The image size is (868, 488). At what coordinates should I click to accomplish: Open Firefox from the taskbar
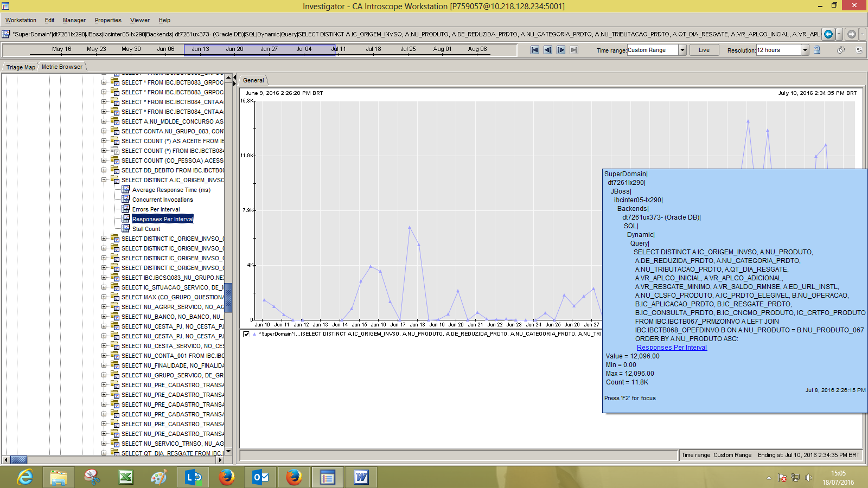[226, 478]
